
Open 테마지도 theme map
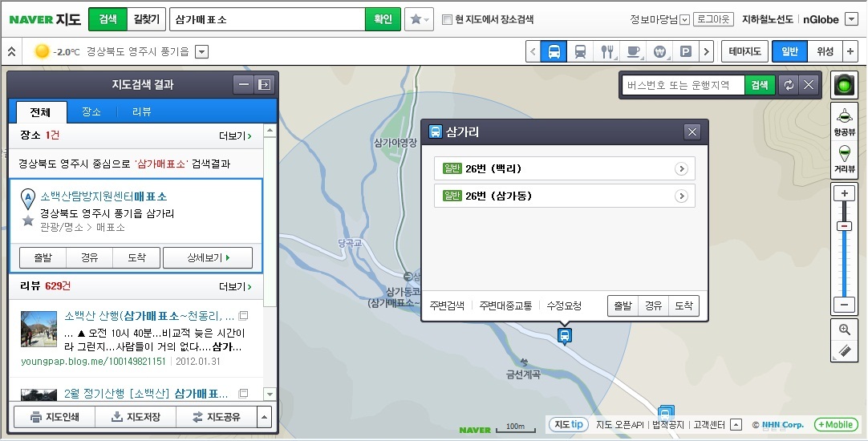point(744,51)
